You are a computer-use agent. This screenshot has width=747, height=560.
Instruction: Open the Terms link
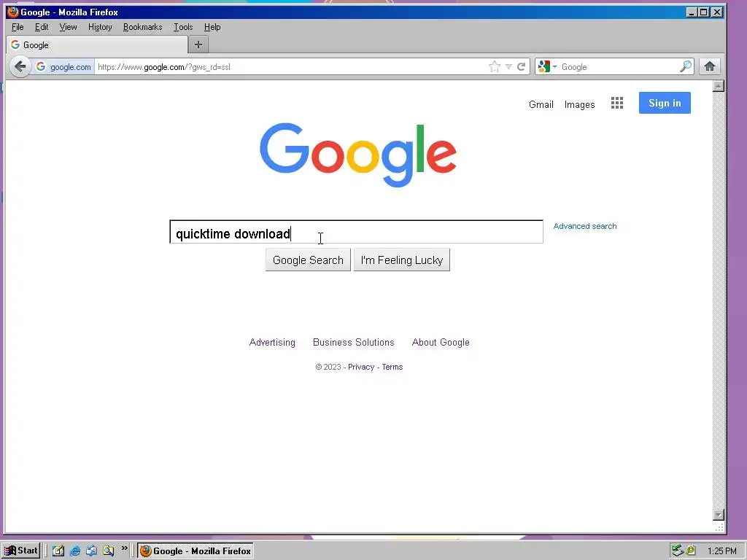392,367
